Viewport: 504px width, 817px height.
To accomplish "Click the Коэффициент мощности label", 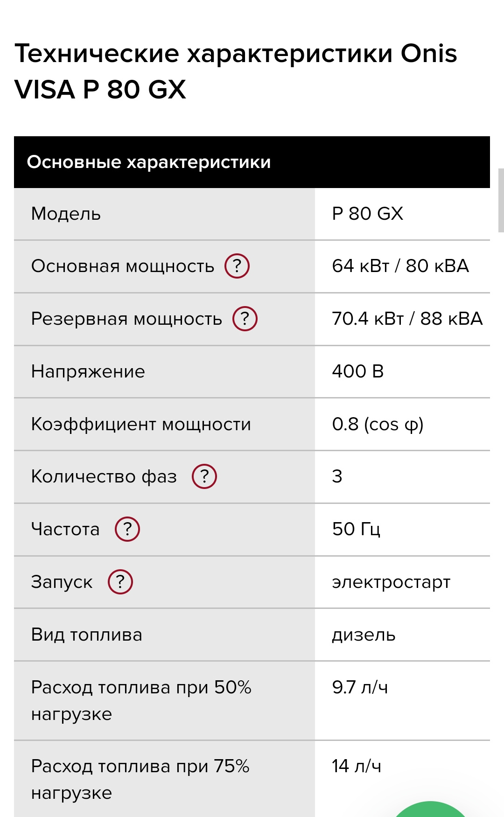I will click(x=141, y=424).
